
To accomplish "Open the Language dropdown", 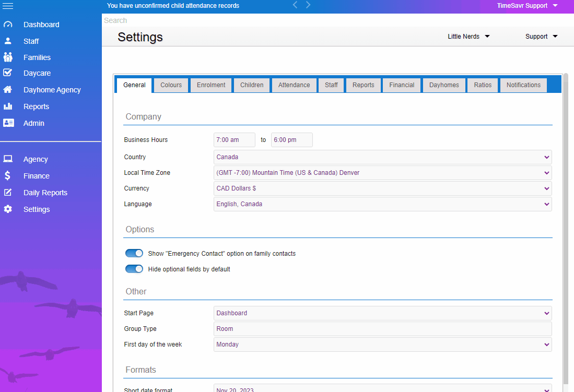I will tap(382, 204).
